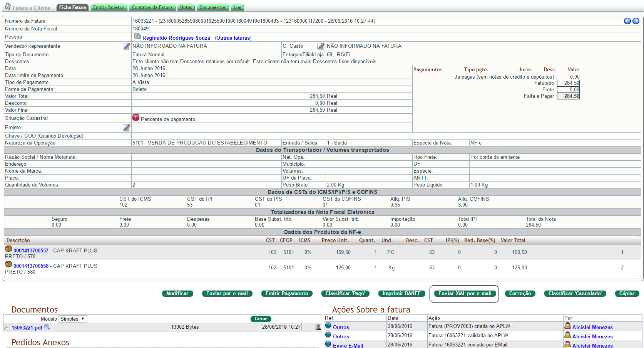Go to next invoice arrow icon

636,21
